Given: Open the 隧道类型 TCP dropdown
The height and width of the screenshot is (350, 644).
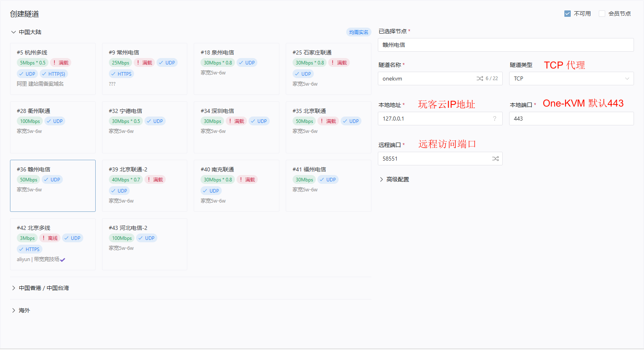Looking at the screenshot, I should click(571, 78).
